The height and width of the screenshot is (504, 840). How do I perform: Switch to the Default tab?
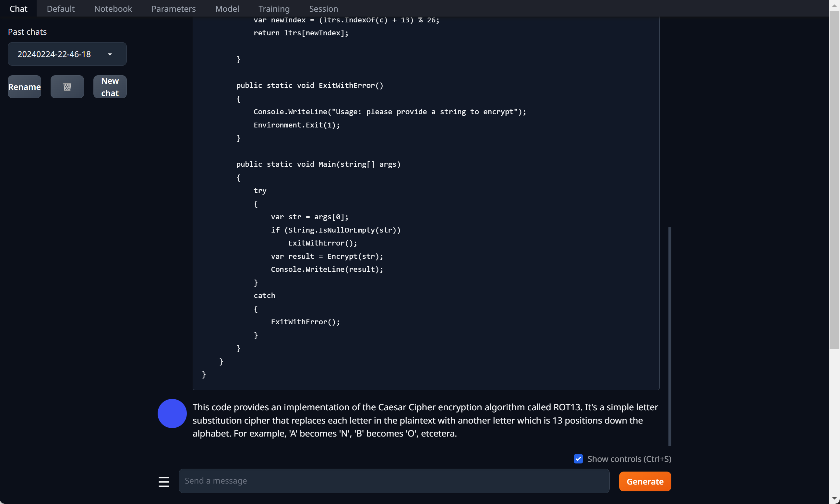click(60, 8)
